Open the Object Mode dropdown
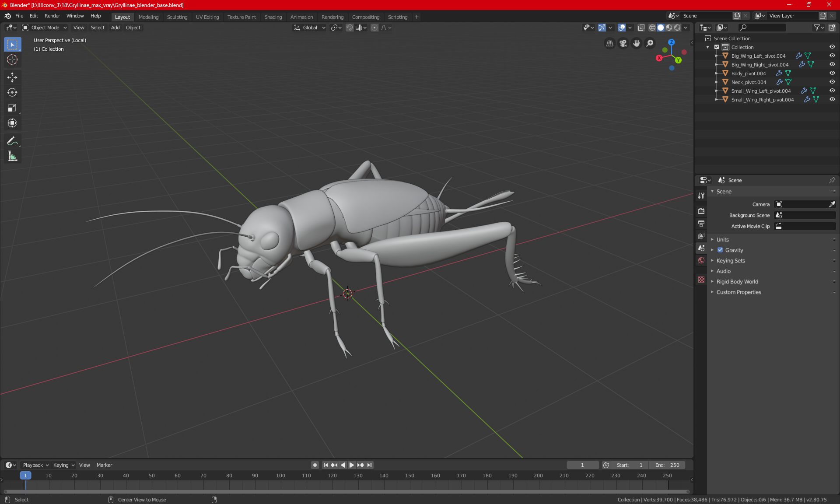This screenshot has height=504, width=840. [44, 28]
